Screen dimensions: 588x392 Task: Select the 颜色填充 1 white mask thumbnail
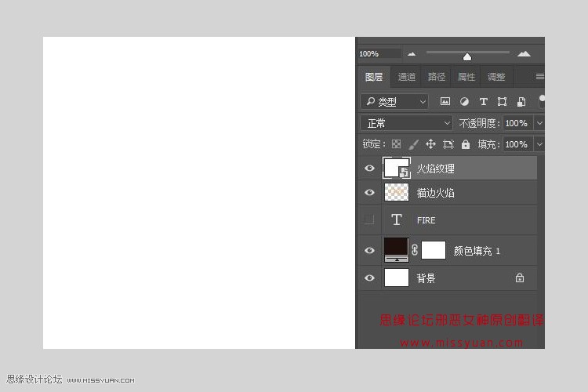[434, 250]
